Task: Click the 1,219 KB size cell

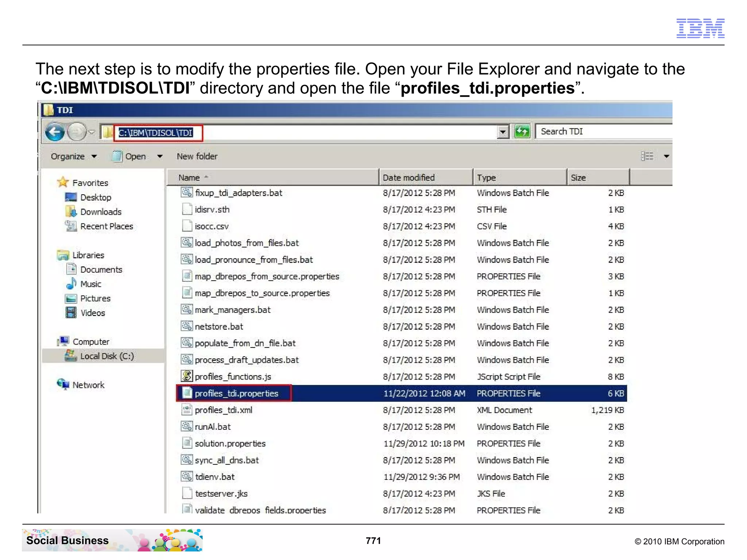Action: coord(607,410)
